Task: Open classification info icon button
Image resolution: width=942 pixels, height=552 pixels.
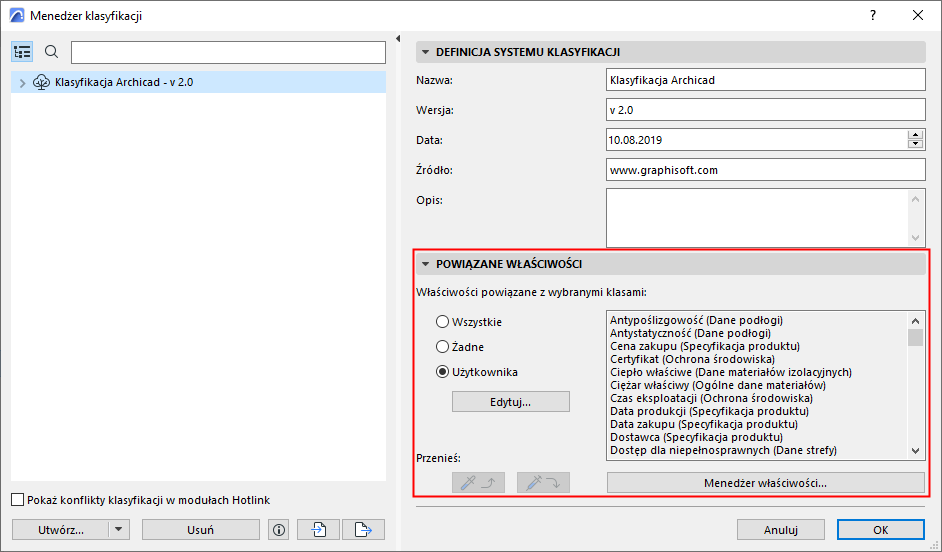Action: [279, 530]
